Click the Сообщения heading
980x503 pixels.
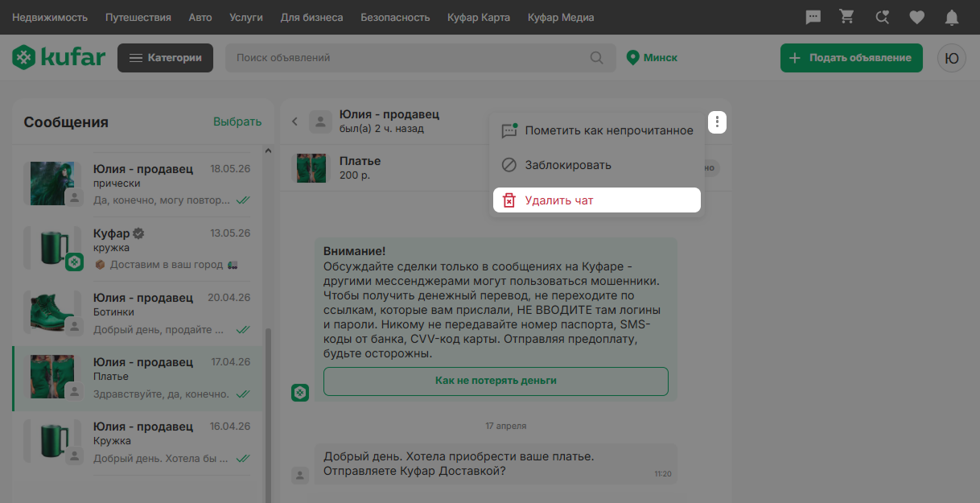coord(66,122)
